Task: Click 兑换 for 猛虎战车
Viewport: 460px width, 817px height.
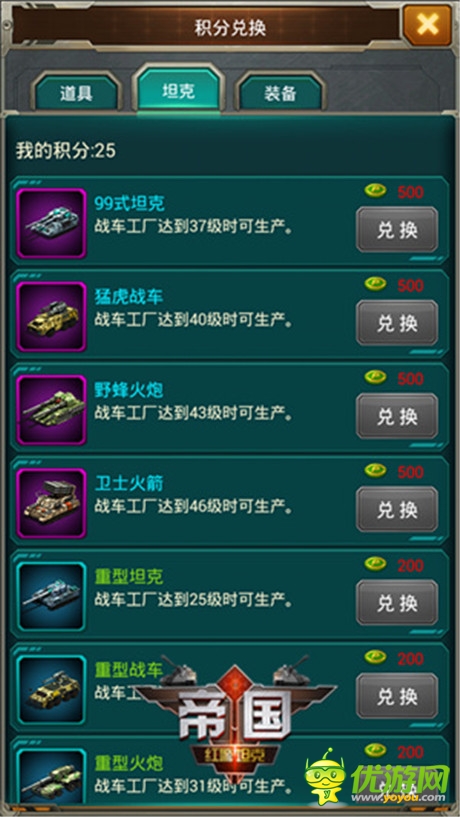Action: pos(397,323)
